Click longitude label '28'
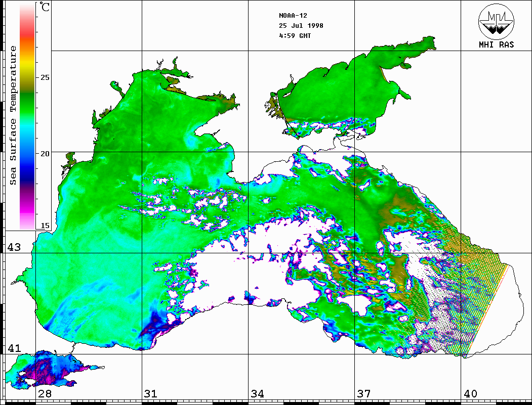The image size is (532, 405). pyautogui.click(x=45, y=394)
